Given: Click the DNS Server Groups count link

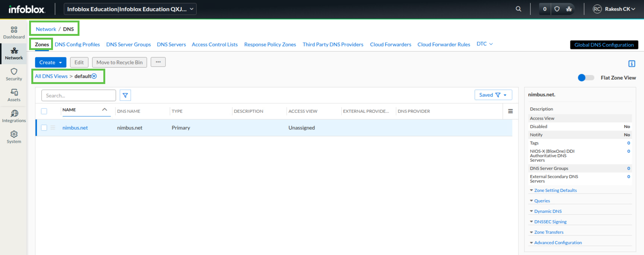Looking at the screenshot, I should (x=629, y=168).
